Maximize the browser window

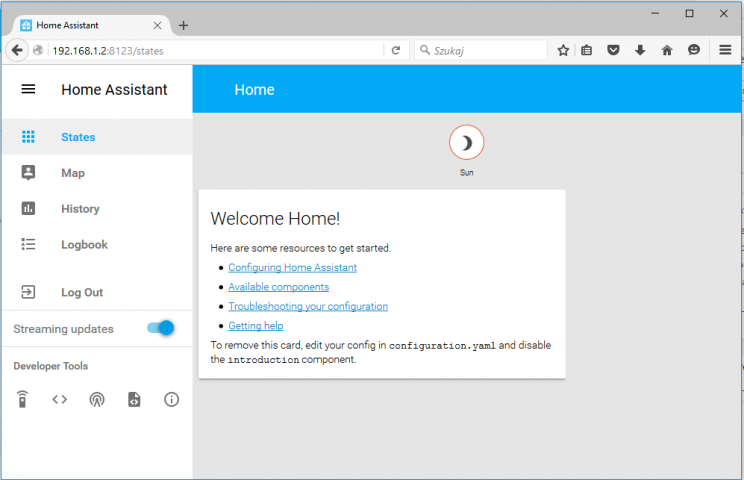point(689,14)
